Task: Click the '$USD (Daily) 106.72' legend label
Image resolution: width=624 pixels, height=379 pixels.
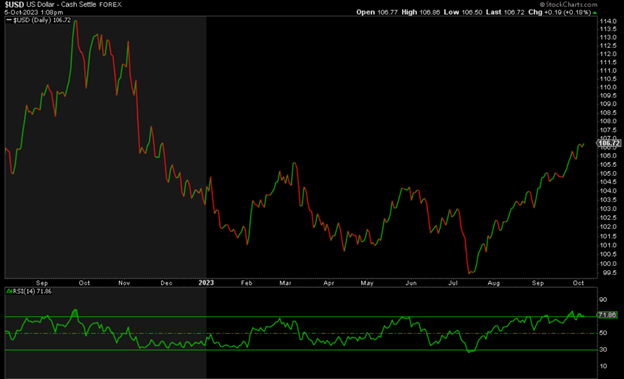Action: (x=42, y=20)
